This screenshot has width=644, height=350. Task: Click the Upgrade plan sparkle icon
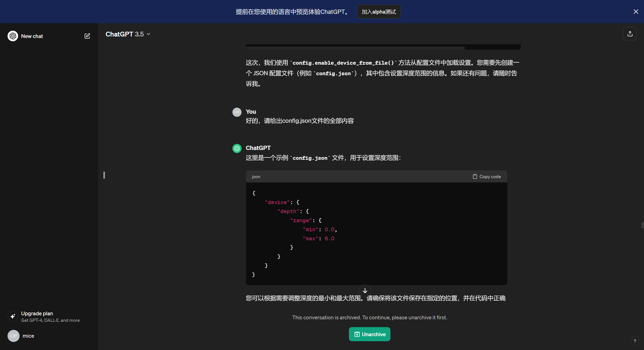click(x=13, y=316)
